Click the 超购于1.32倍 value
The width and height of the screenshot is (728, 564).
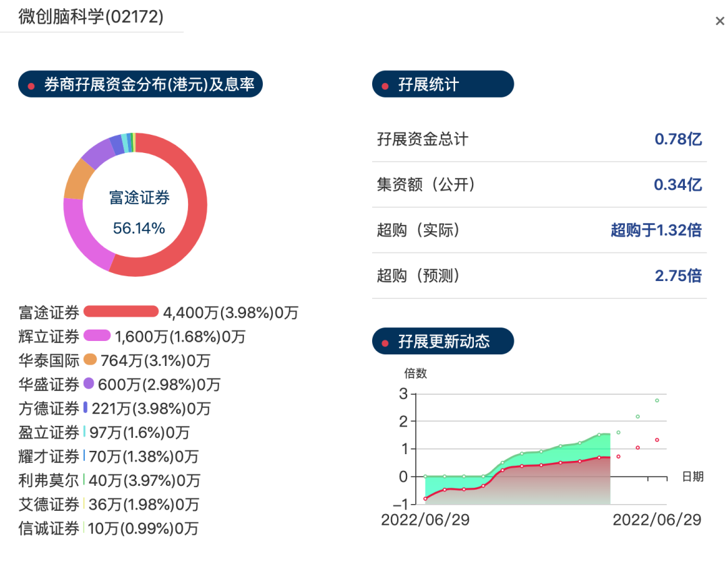[x=656, y=230]
